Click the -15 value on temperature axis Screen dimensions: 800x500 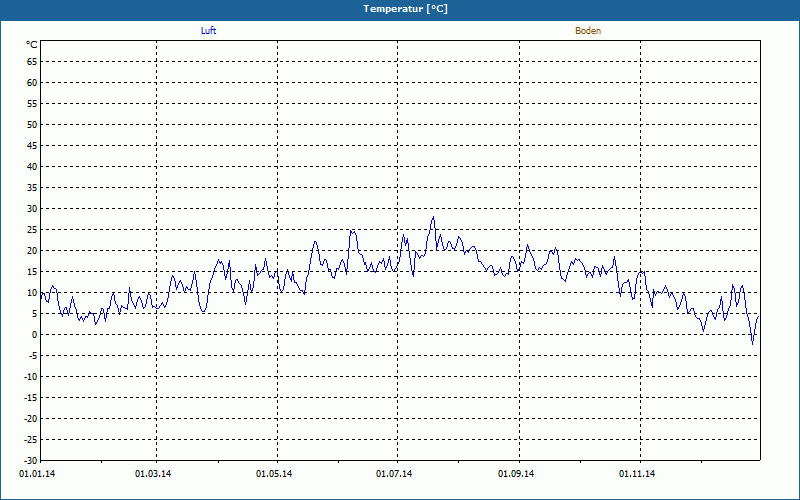click(x=31, y=397)
